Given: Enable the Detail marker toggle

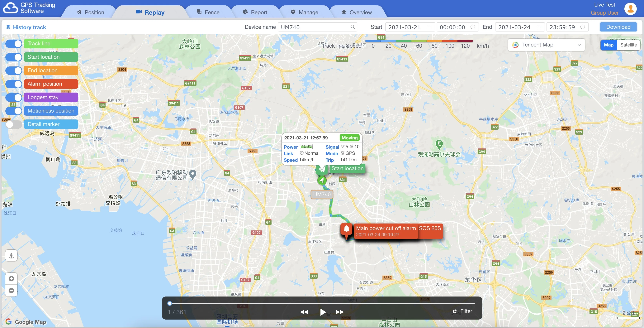Looking at the screenshot, I should [14, 124].
